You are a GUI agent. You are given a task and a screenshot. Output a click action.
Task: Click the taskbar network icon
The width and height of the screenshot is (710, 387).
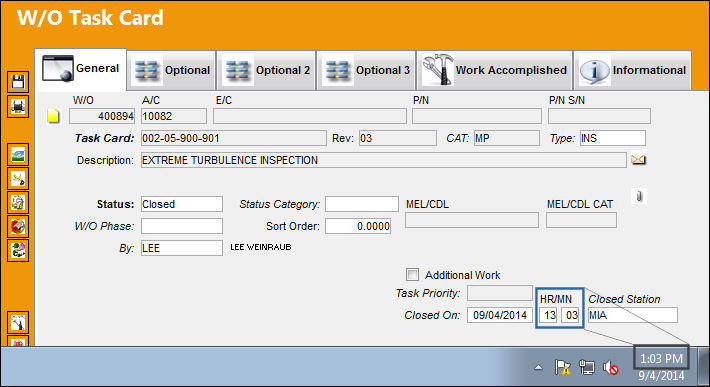point(587,367)
